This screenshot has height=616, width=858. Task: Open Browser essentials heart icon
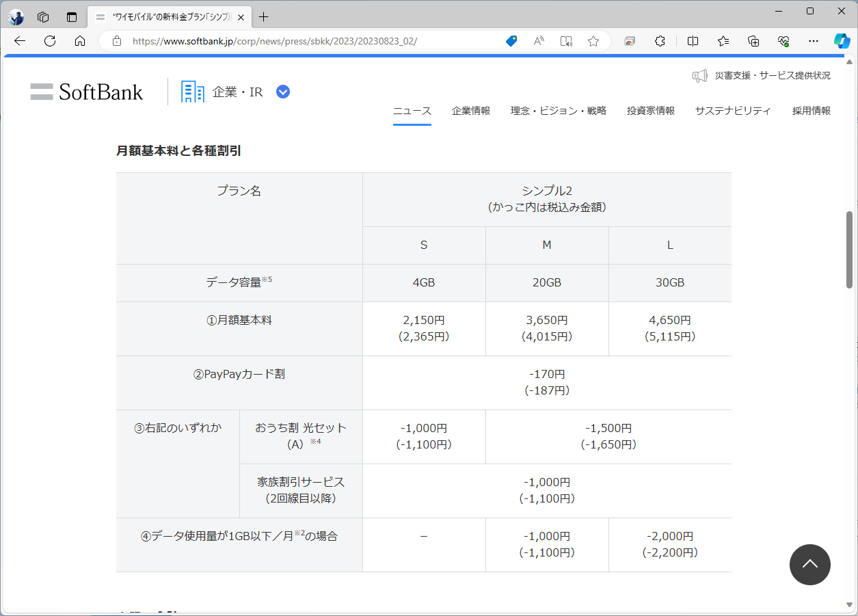(783, 41)
